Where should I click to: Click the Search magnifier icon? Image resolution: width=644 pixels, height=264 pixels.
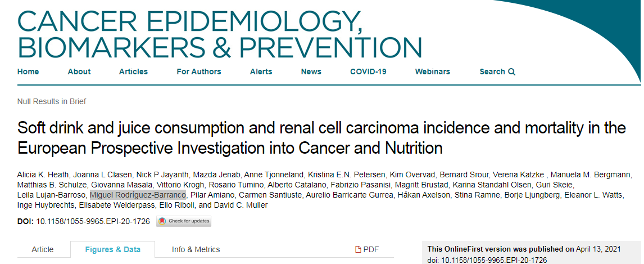click(511, 72)
